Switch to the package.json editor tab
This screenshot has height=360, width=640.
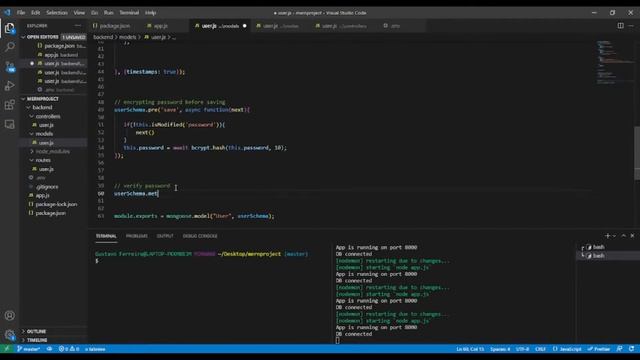115,26
